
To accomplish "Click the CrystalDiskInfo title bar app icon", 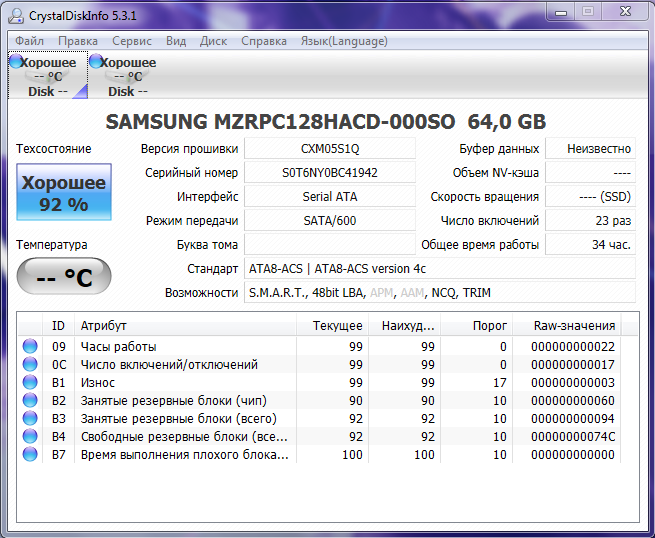I will (x=16, y=16).
